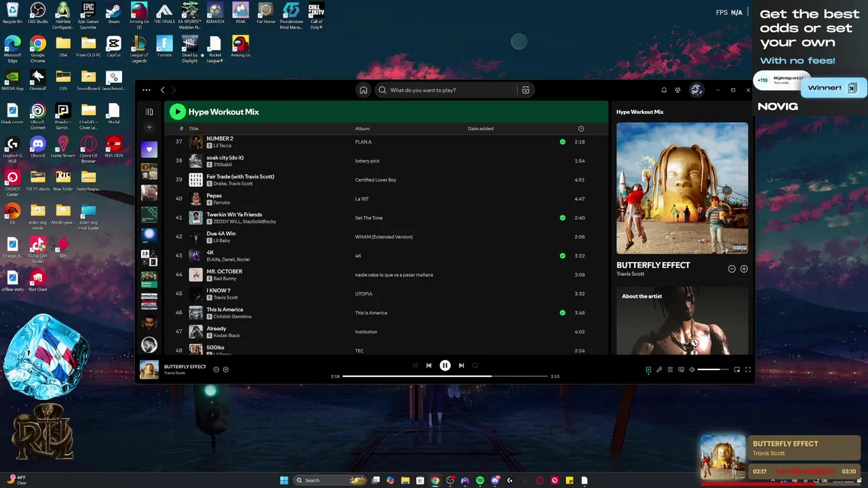Toggle saved checkmark for Twerkin Wit Ya Friends
This screenshot has height=488, width=868.
point(562,218)
